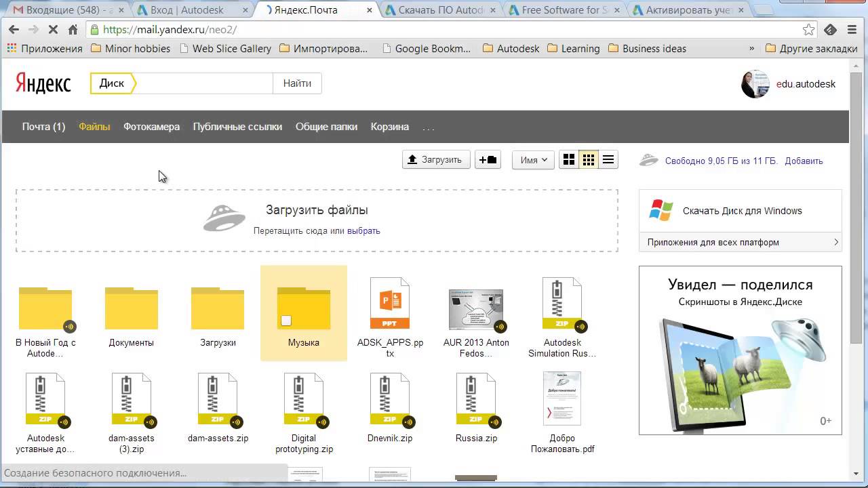Click in the Диск search field
Screen dimensions: 868x488
(x=203, y=83)
